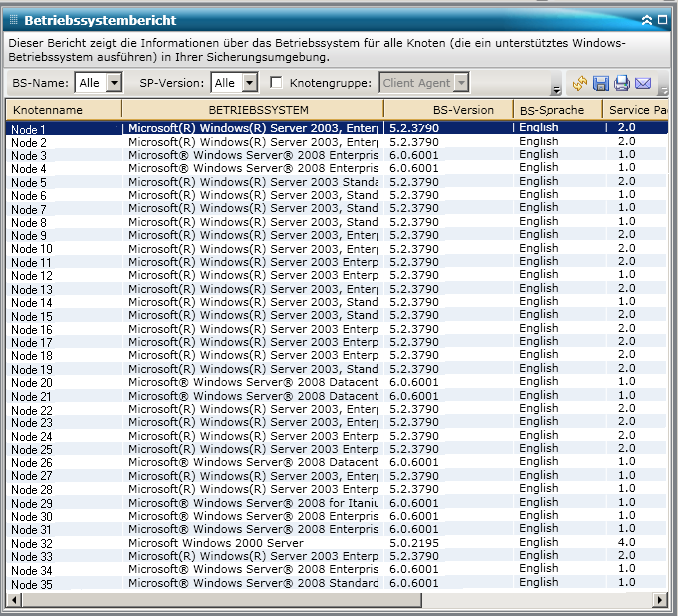Open the icon toolbar options arrow
Image resolution: width=678 pixels, height=616 pixels.
tap(663, 90)
